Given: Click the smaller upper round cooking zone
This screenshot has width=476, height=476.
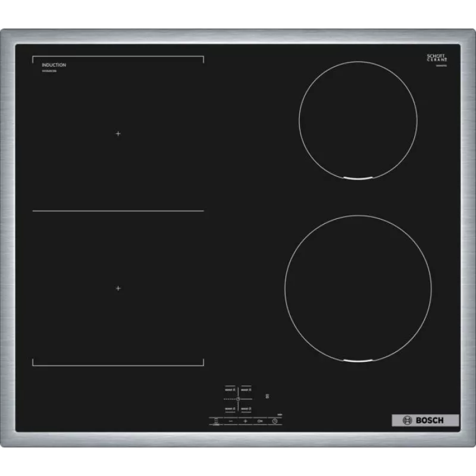Looking at the screenshot, I should [x=358, y=121].
